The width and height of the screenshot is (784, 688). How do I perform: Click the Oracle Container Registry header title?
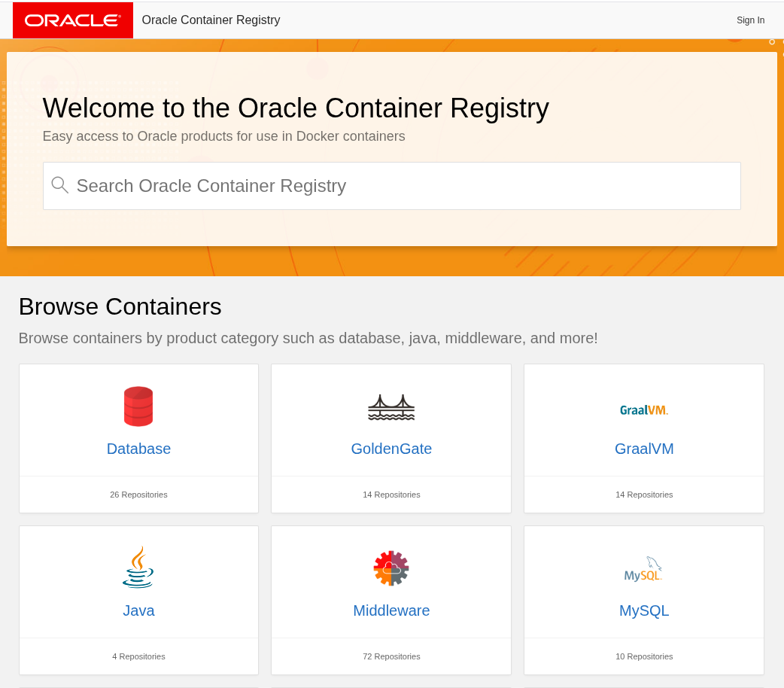(x=211, y=20)
